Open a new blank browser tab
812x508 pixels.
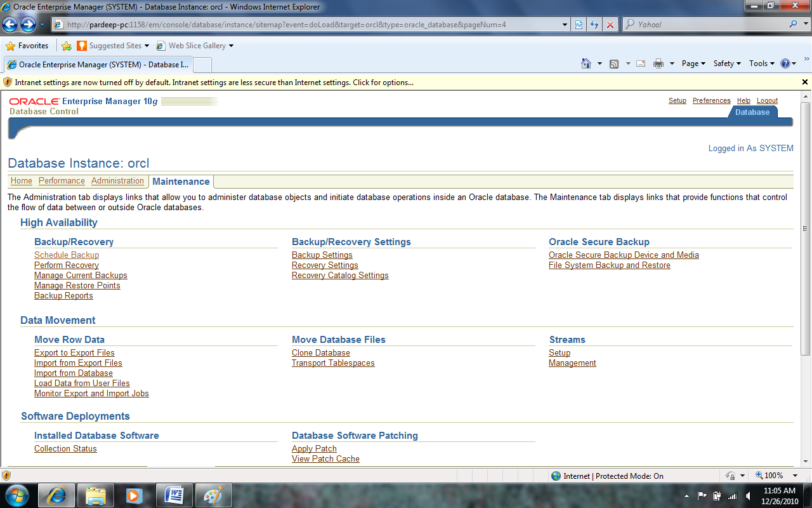202,65
